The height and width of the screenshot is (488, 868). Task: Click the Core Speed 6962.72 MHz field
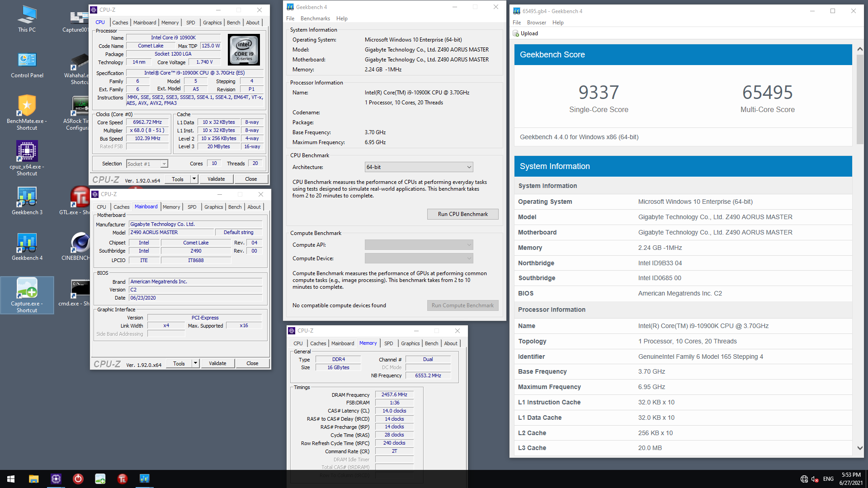[x=147, y=122]
